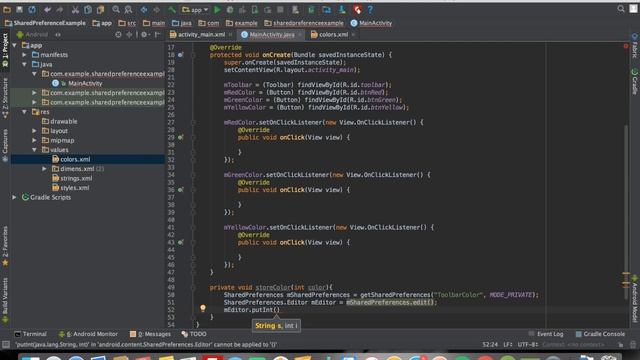
Task: Click the Stop toolbar icon
Action: coord(280,9)
